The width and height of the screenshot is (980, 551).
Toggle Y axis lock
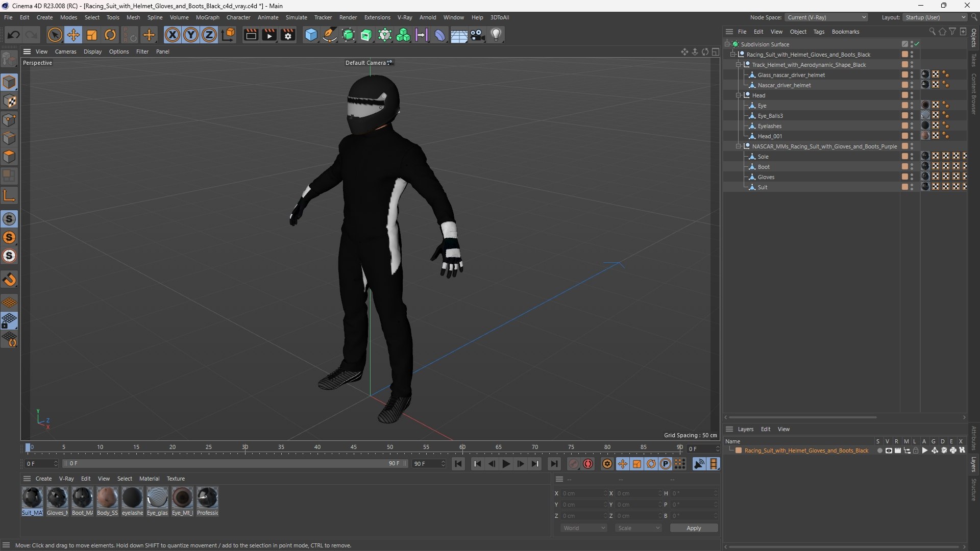191,35
